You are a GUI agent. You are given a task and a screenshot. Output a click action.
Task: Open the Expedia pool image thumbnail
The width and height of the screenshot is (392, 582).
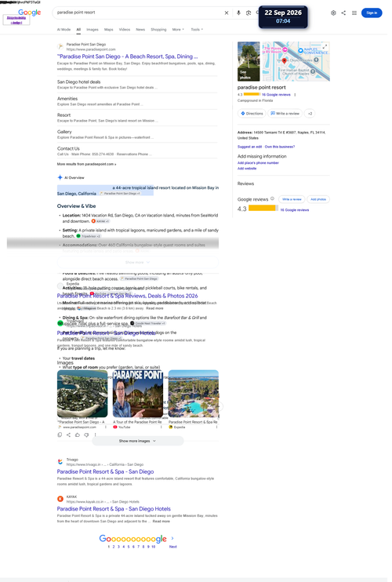[x=193, y=394]
